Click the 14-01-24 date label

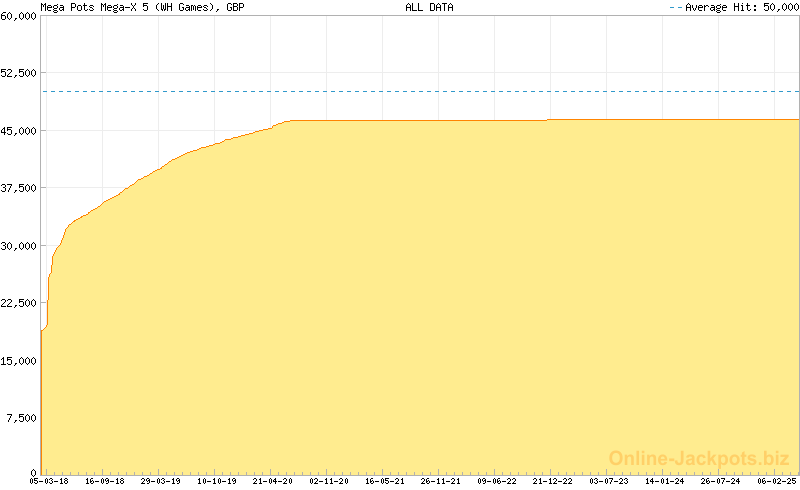coord(664,482)
